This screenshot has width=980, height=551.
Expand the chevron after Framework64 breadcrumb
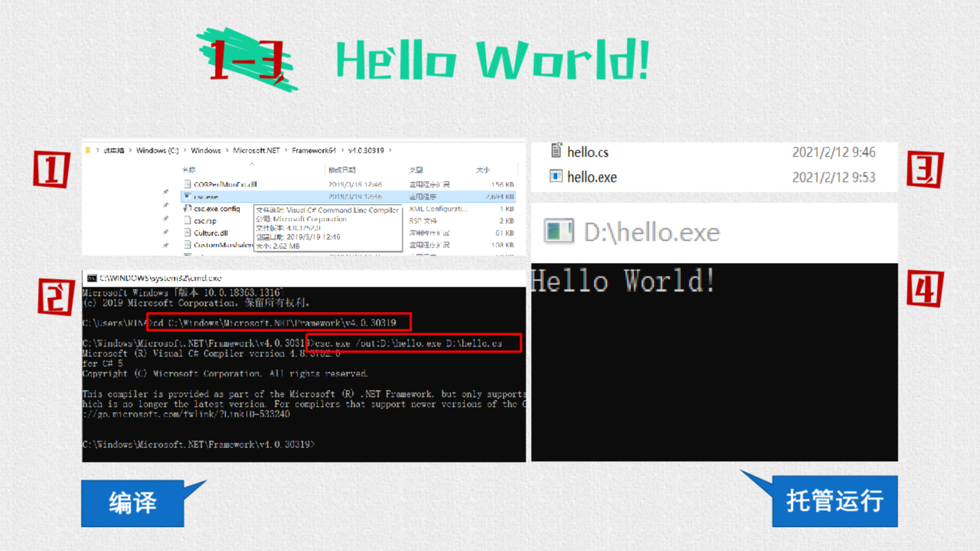[342, 150]
